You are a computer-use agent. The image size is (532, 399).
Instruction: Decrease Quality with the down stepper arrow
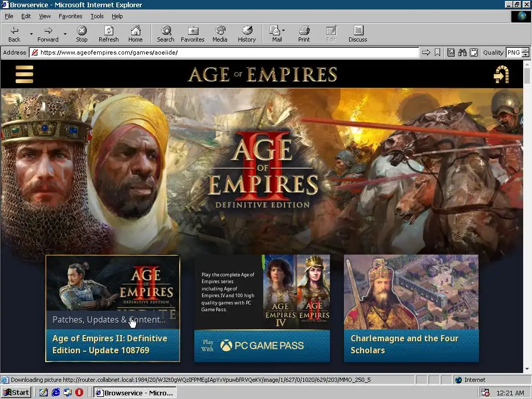click(526, 55)
